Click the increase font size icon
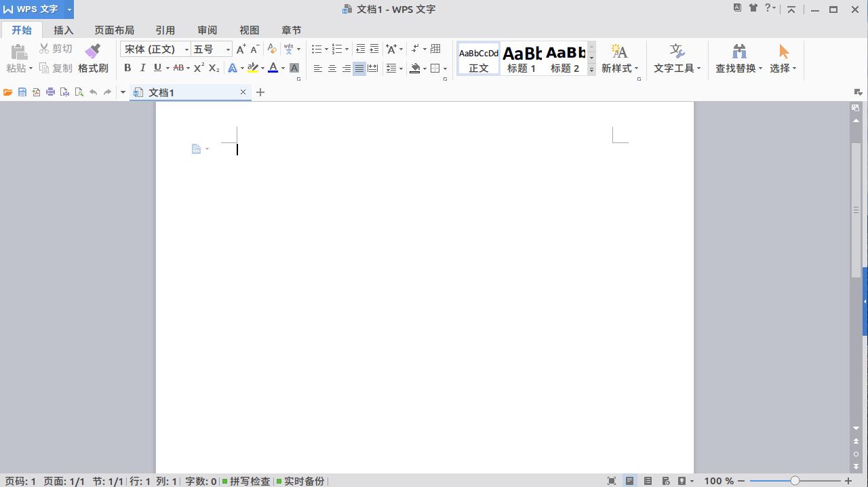Image resolution: width=868 pixels, height=487 pixels. (x=241, y=49)
